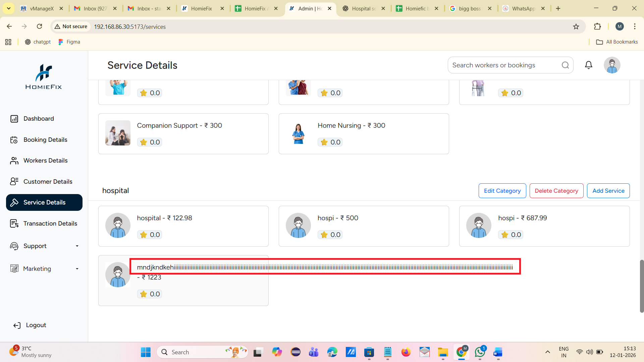Open WhatsApp from the taskbar
Viewport: 644px width, 362px height.
tap(480, 352)
